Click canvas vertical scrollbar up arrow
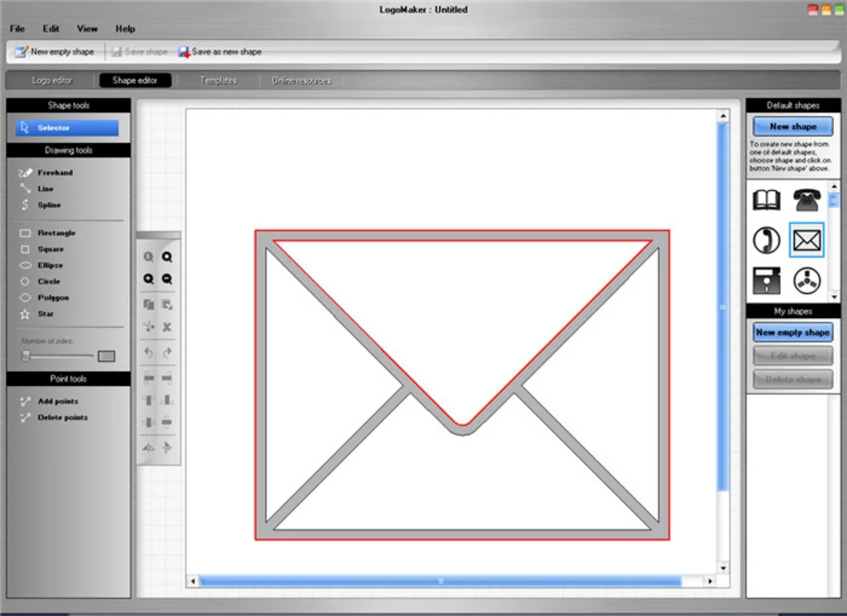847x616 pixels. [x=722, y=116]
